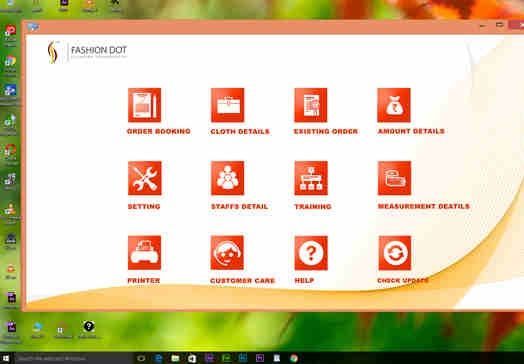
Task: Click the SETTING label text
Action: tap(144, 207)
